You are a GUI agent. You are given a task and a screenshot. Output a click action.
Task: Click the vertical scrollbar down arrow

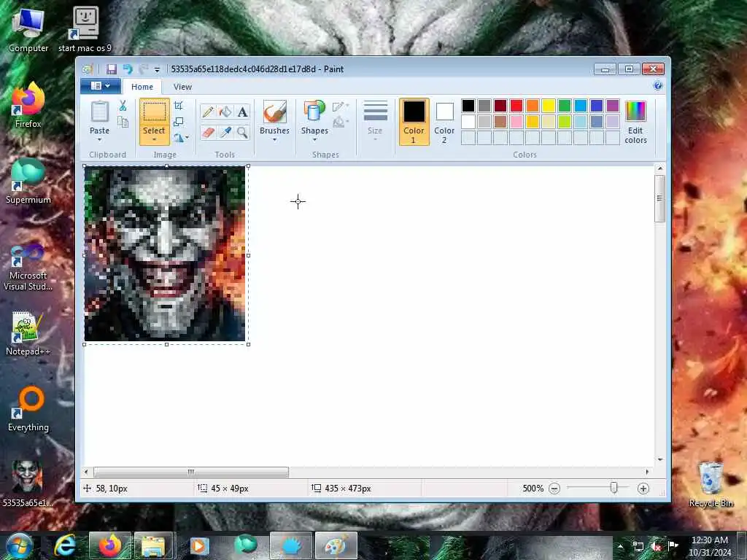click(659, 459)
